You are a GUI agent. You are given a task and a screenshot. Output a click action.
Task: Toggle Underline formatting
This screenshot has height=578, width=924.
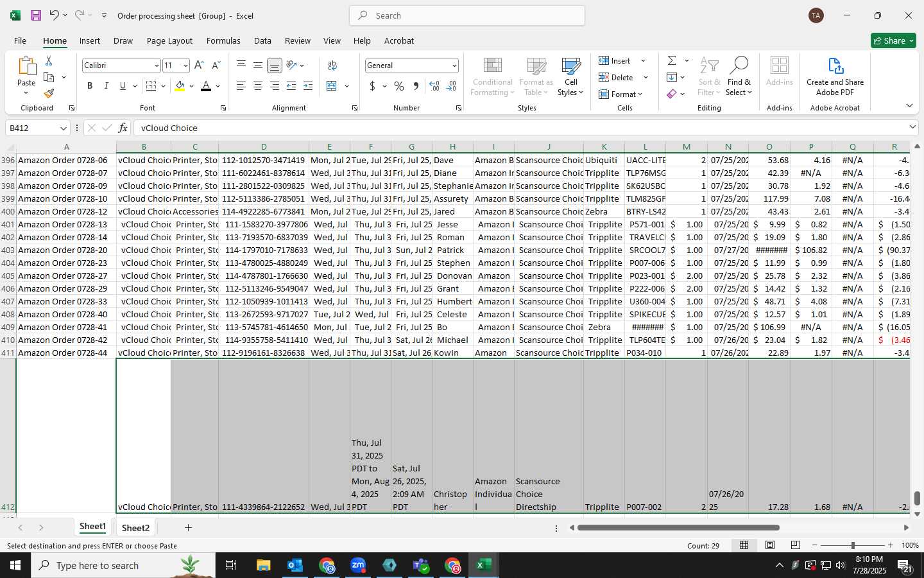point(123,86)
